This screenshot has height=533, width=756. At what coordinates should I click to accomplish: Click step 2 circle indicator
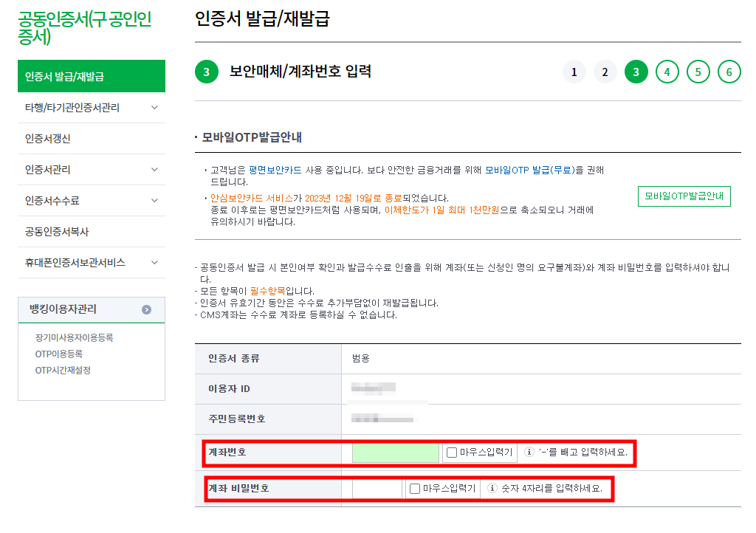[605, 72]
